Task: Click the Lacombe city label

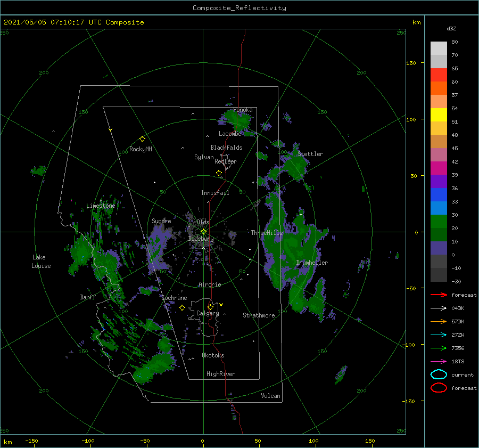Action: (230, 134)
